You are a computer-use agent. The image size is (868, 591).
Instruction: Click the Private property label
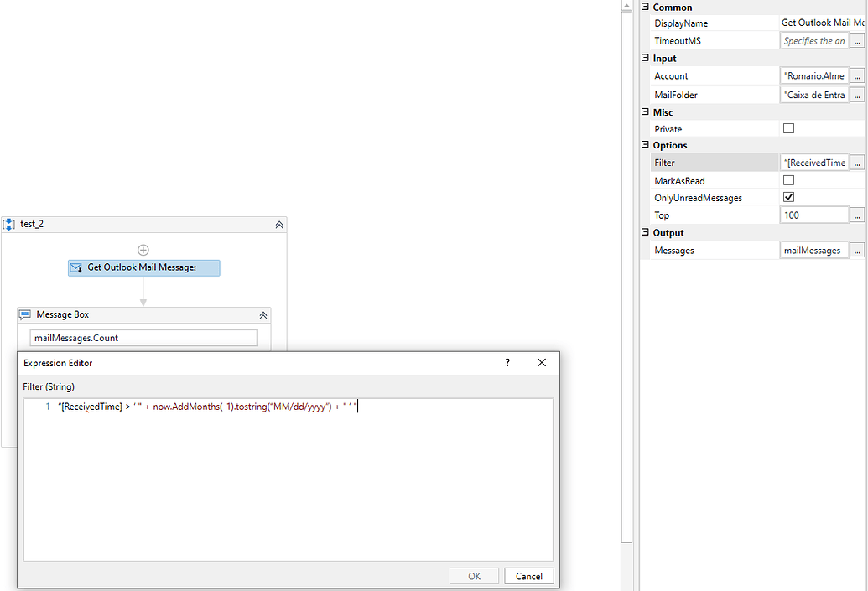coord(668,129)
